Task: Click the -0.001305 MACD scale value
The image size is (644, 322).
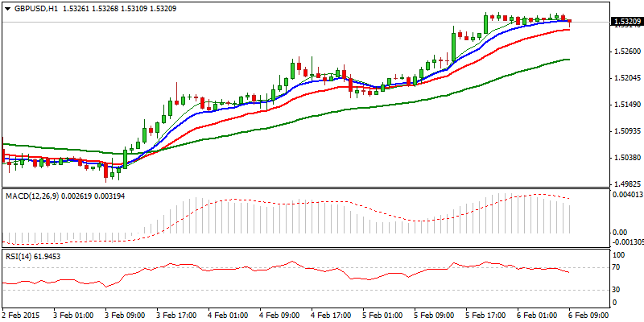Action: 627,242
